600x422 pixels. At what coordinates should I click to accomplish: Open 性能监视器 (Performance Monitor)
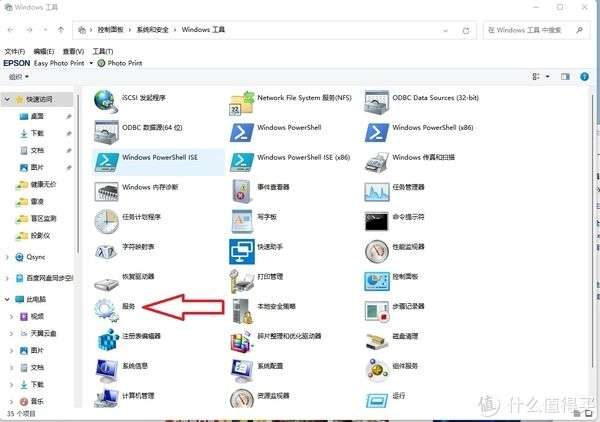pos(395,251)
